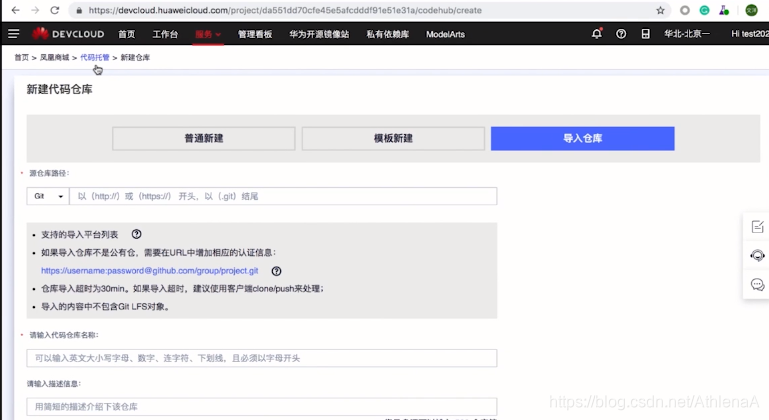This screenshot has height=420, width=769.
Task: Click the grey circle extension icon
Action: [685, 10]
